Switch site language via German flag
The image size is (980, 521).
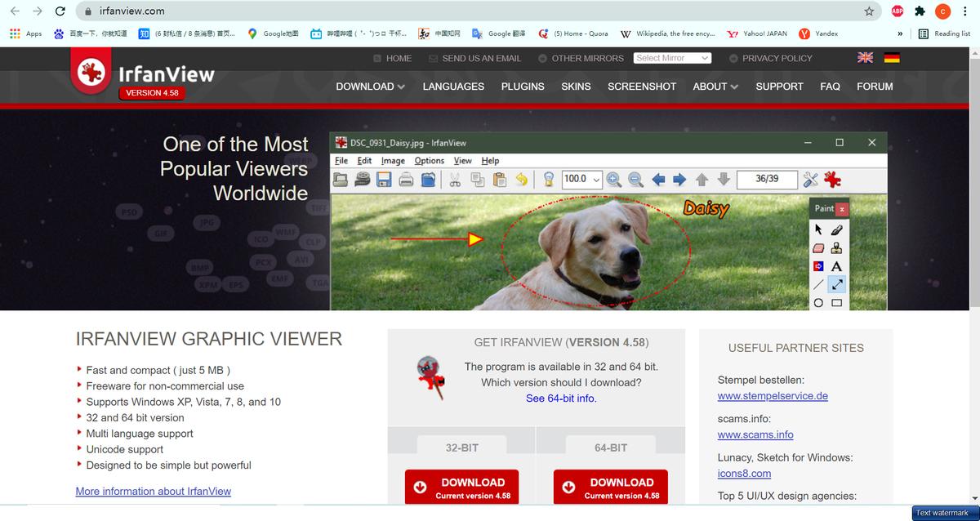pos(891,58)
